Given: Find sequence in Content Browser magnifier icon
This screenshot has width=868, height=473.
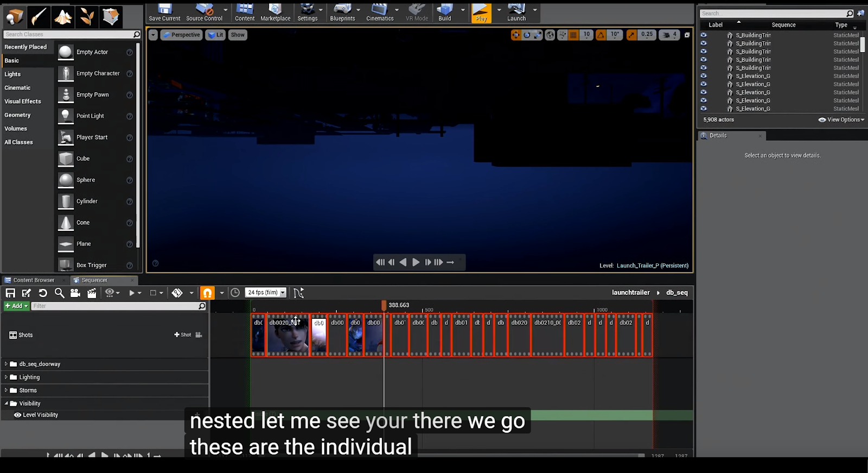Looking at the screenshot, I should (x=59, y=293).
